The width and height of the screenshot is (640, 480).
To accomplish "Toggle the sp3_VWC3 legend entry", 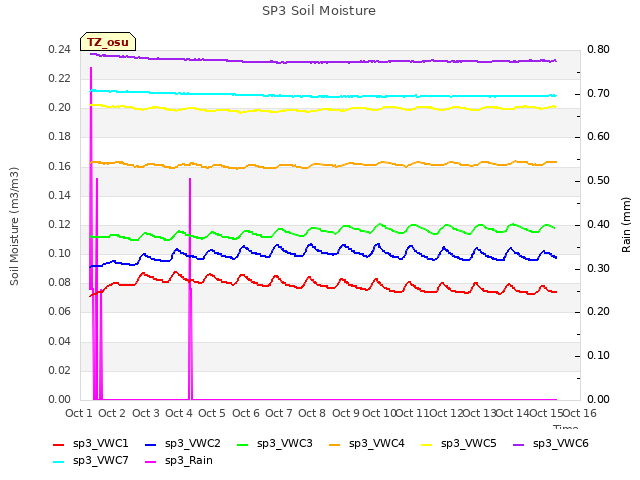I will pos(275,444).
